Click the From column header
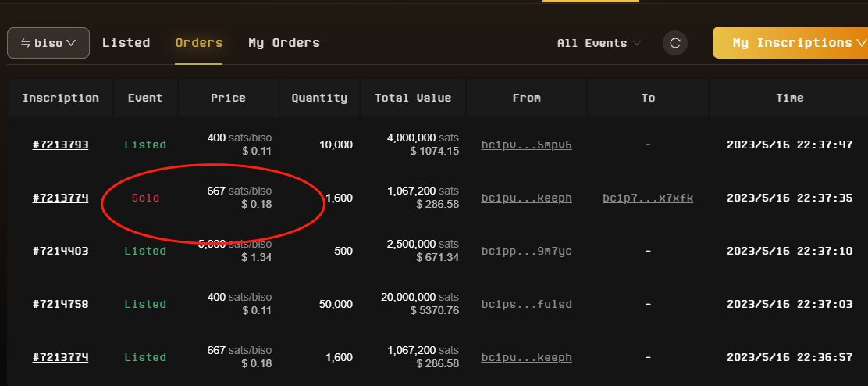 coord(526,98)
